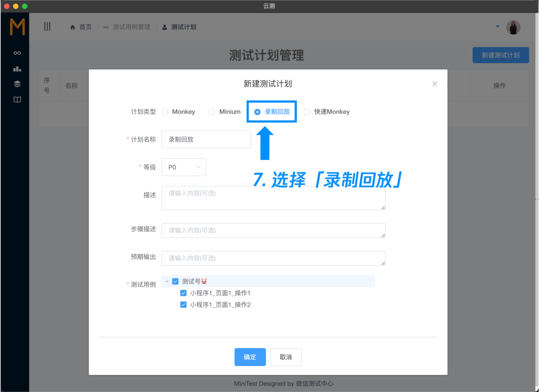Screen dimensions: 539x392
Task: Close the 新建测试计划 dialog
Action: (435, 84)
